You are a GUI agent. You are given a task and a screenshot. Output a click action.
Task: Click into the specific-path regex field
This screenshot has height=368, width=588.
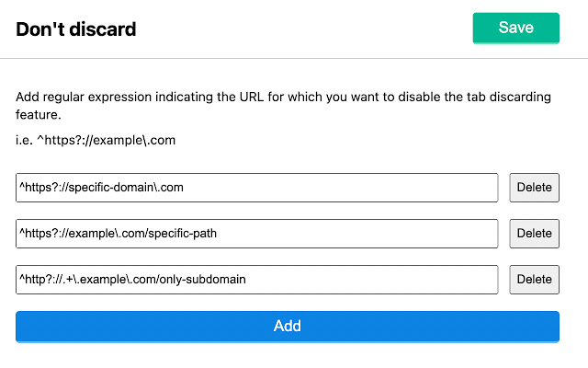point(256,234)
